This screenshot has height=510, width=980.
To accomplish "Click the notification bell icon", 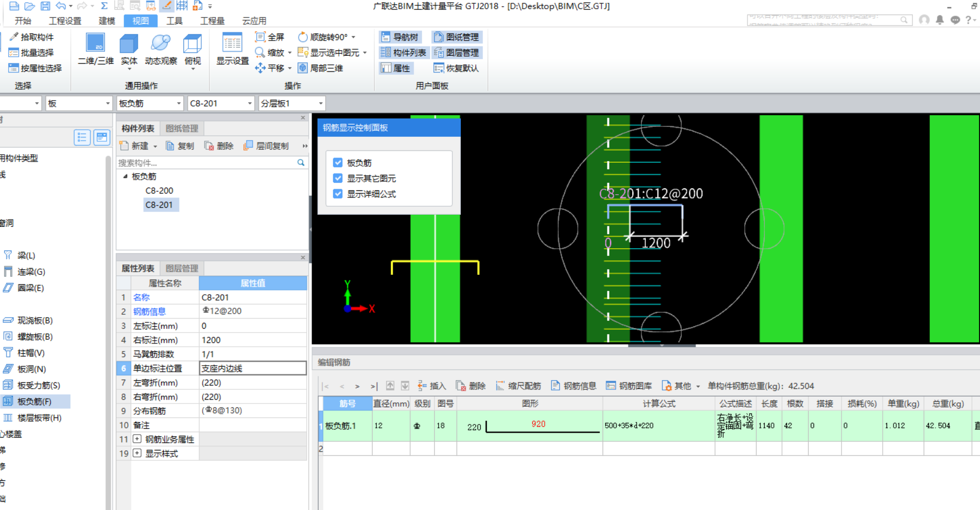I will [x=940, y=20].
